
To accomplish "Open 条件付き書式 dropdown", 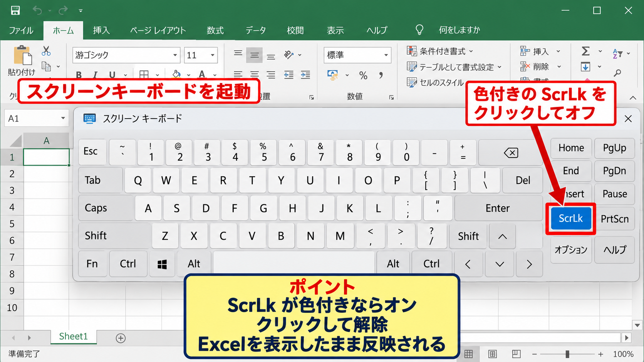I will pyautogui.click(x=440, y=51).
